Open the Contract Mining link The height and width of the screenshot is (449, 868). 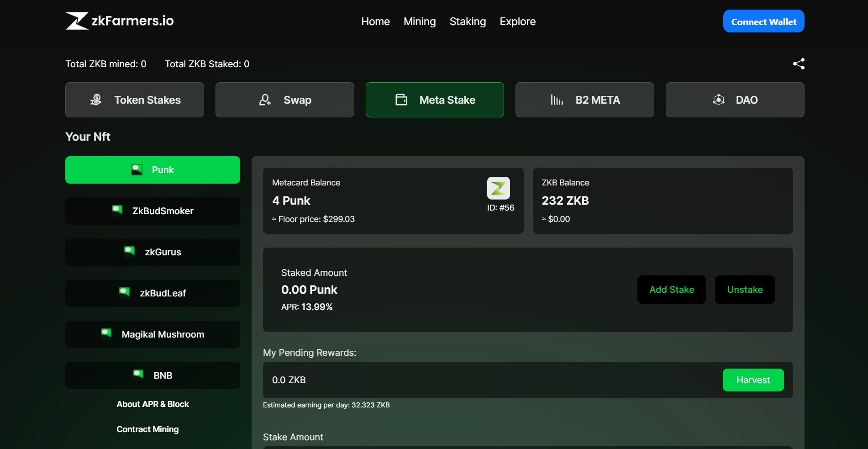click(x=147, y=429)
